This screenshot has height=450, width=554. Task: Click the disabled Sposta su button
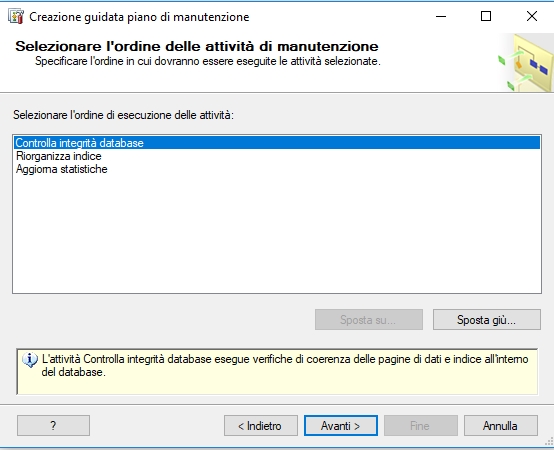(x=369, y=320)
